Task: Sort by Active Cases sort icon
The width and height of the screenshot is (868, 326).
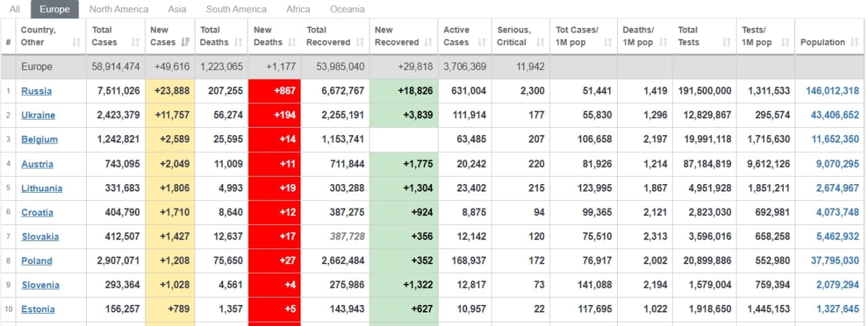Action: (482, 42)
